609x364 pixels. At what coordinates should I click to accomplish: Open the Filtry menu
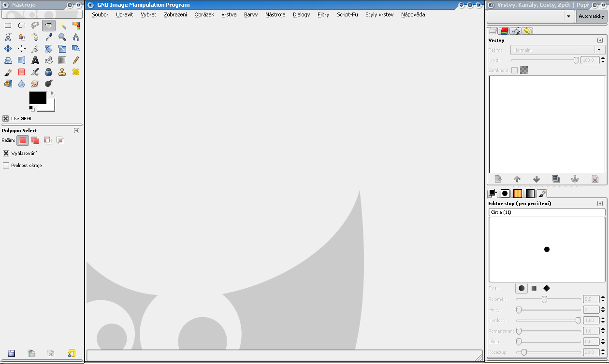323,14
